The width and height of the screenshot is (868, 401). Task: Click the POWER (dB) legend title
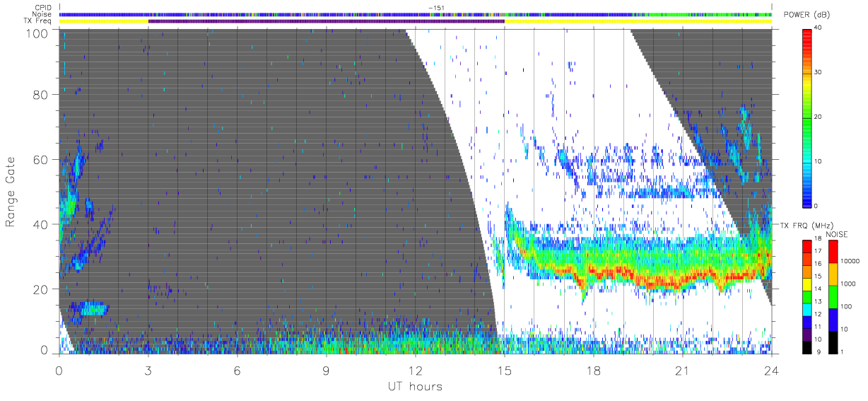tap(807, 15)
